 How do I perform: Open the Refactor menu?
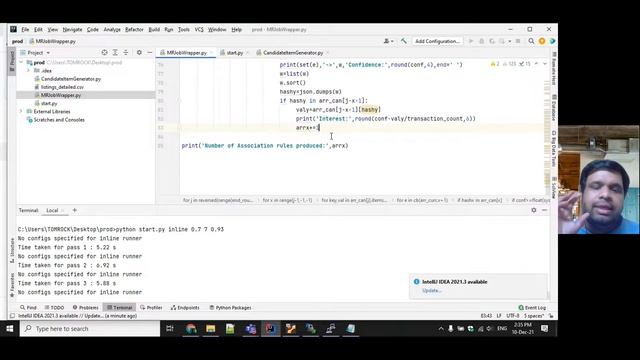[x=134, y=29]
